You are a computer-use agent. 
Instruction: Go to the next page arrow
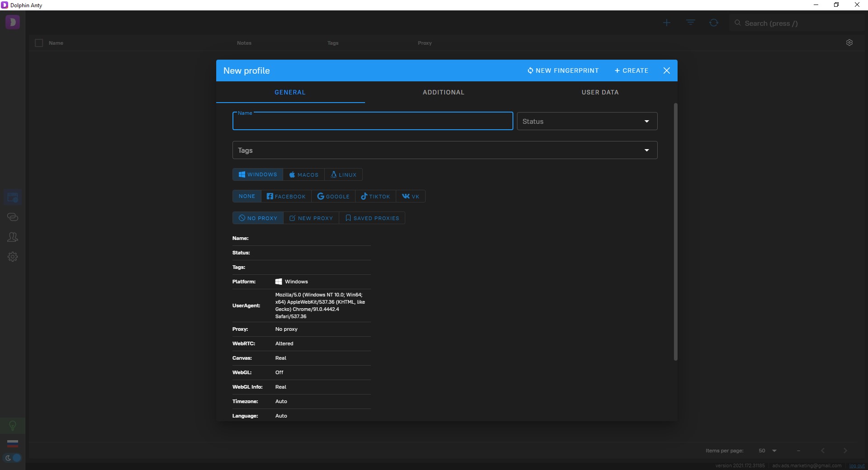click(845, 451)
